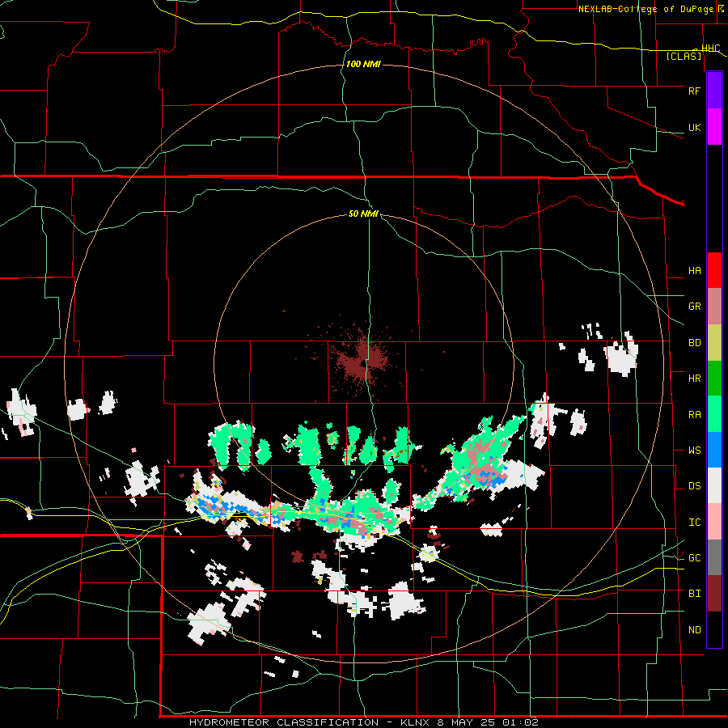Click the WS legend label
The width and height of the screenshot is (728, 728).
[694, 451]
